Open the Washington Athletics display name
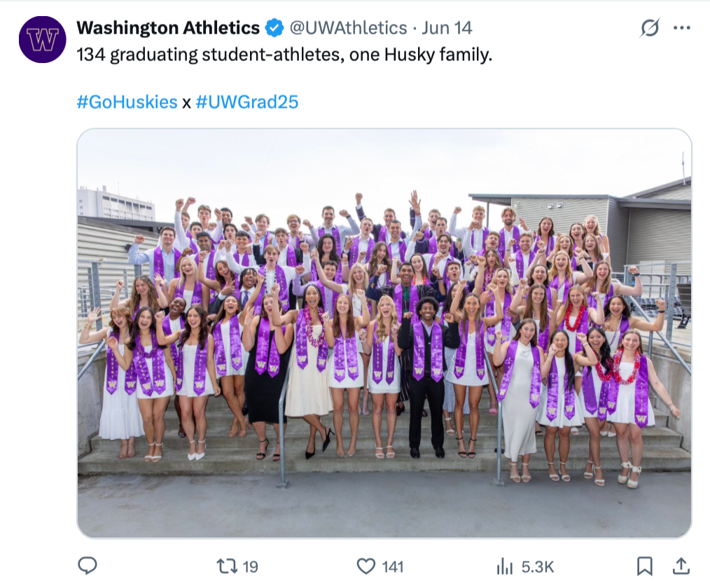Screen dimensions: 710x588 168,28
